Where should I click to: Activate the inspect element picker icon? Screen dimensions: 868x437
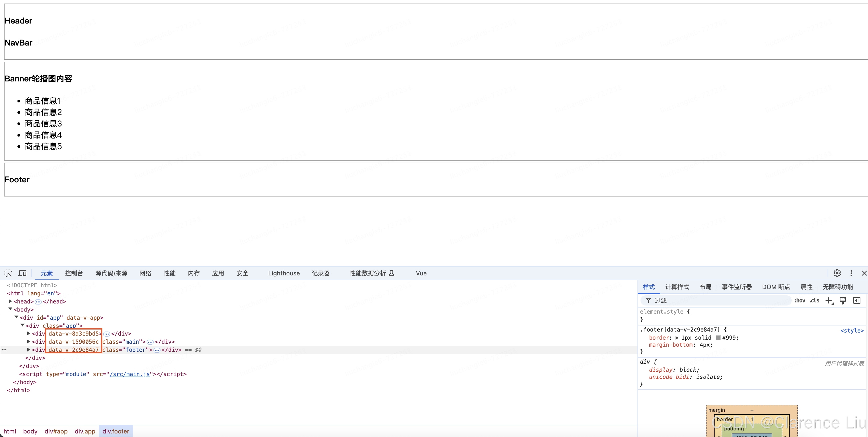pos(8,273)
